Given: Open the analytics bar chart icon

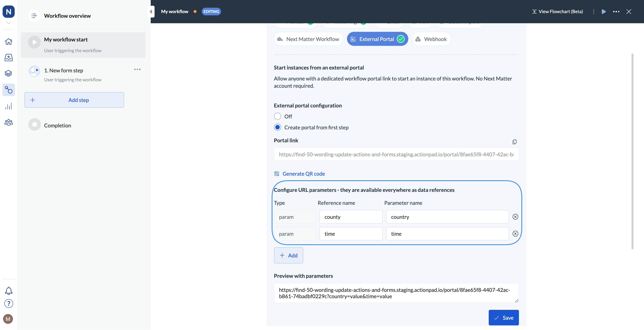Looking at the screenshot, I should (x=9, y=106).
